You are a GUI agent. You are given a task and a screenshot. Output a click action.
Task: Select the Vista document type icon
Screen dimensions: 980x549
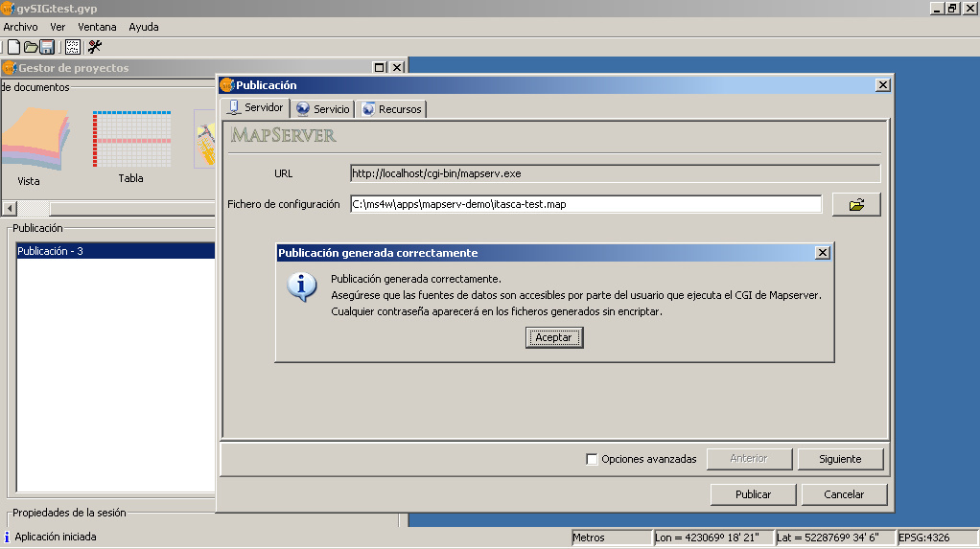click(34, 144)
